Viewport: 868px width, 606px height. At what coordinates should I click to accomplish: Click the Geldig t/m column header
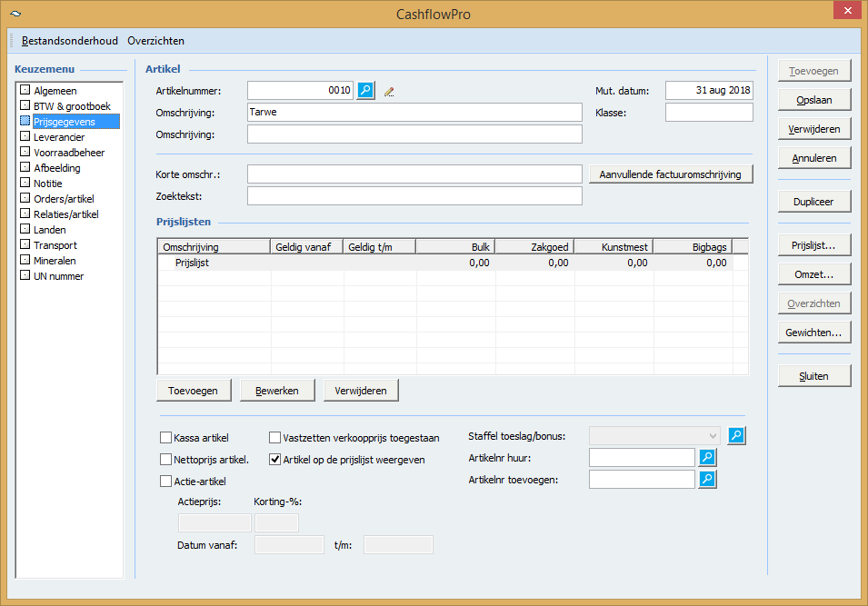[380, 247]
